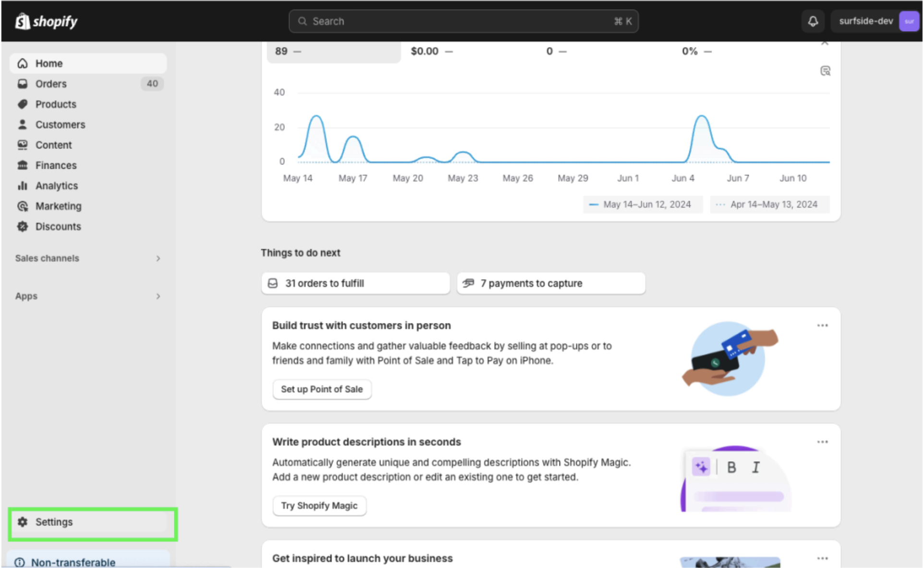Open 31 orders to fulfill
This screenshot has width=924, height=568.
pos(355,284)
